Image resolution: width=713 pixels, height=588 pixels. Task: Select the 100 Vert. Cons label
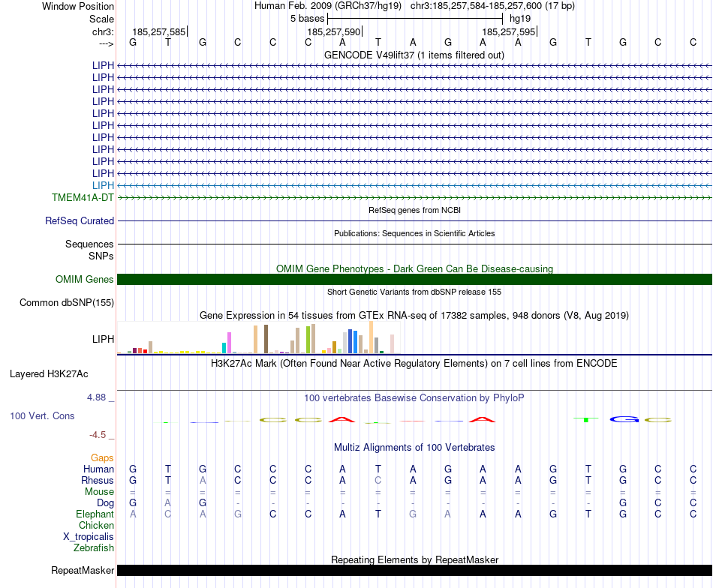coord(42,415)
